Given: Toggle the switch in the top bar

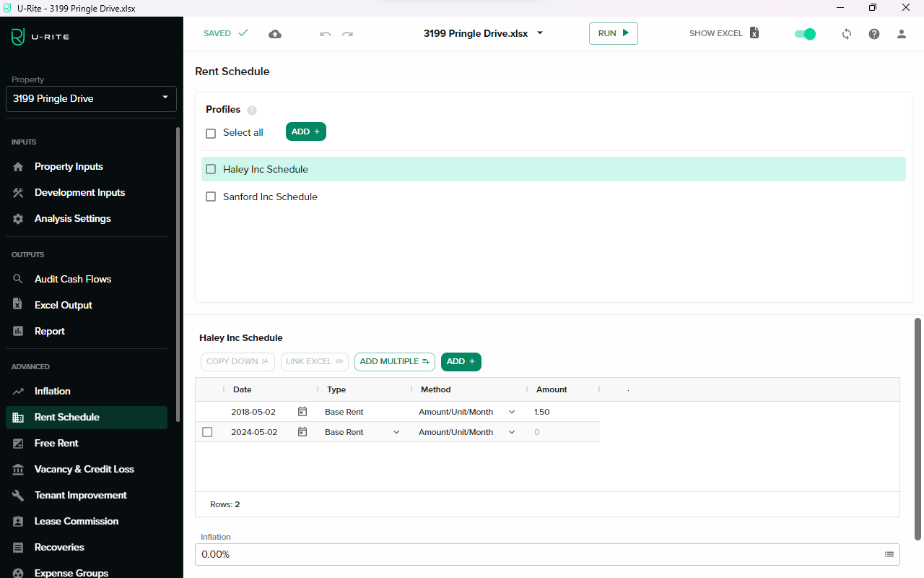Looking at the screenshot, I should click(804, 33).
